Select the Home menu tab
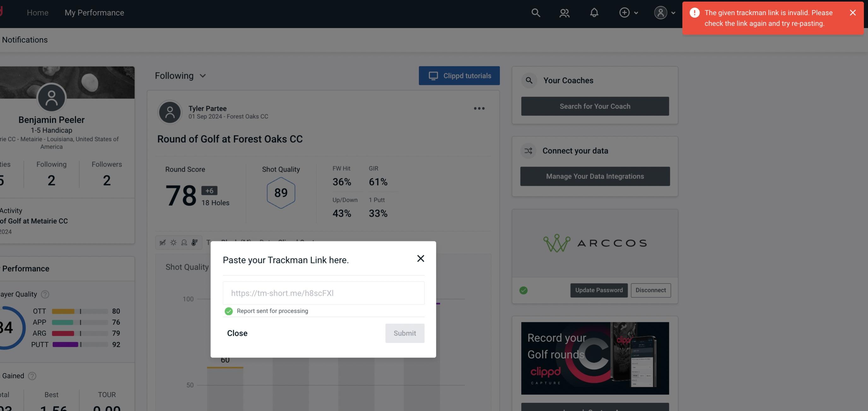The width and height of the screenshot is (868, 411). pyautogui.click(x=38, y=12)
